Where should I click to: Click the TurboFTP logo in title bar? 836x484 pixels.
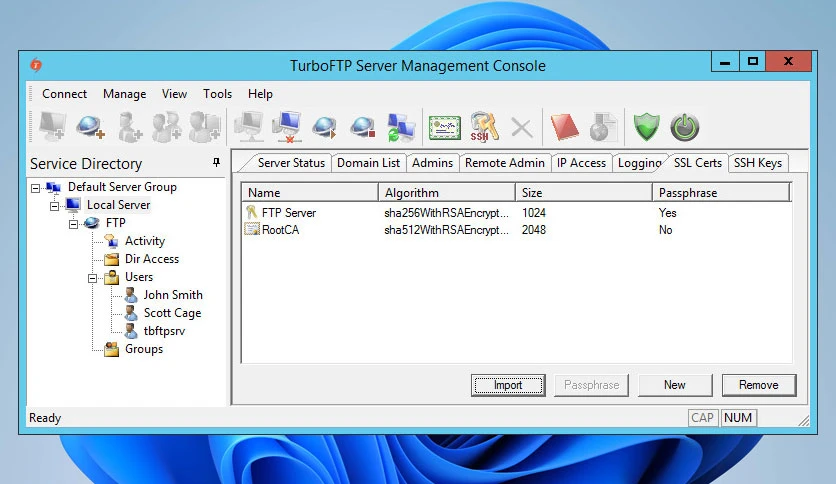click(36, 65)
